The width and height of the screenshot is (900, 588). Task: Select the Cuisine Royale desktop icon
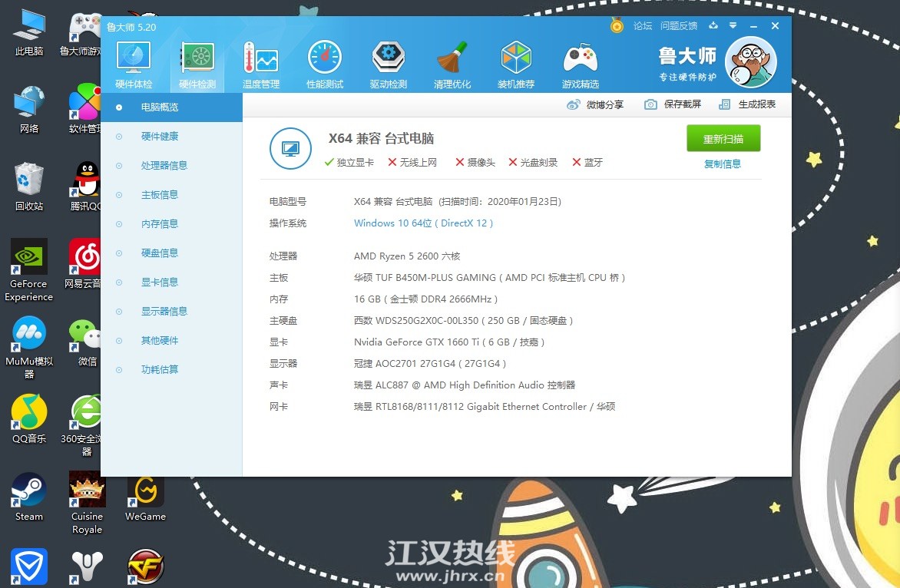point(88,503)
